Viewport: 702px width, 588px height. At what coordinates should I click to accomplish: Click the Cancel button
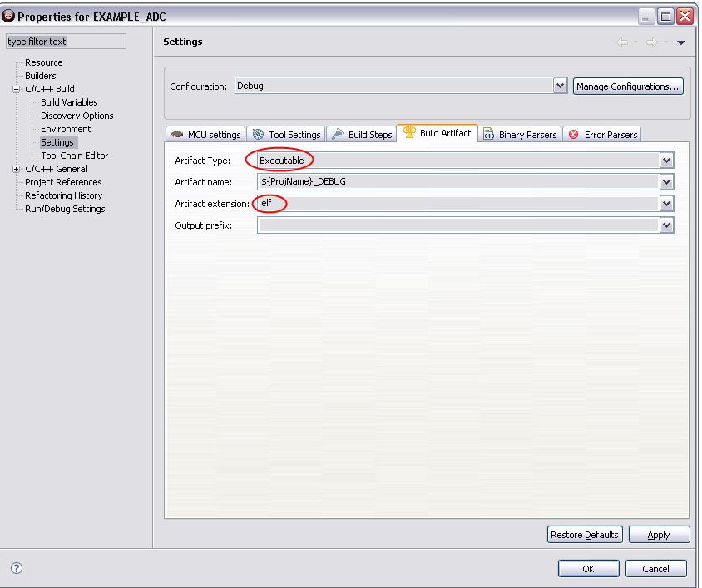pos(656,568)
